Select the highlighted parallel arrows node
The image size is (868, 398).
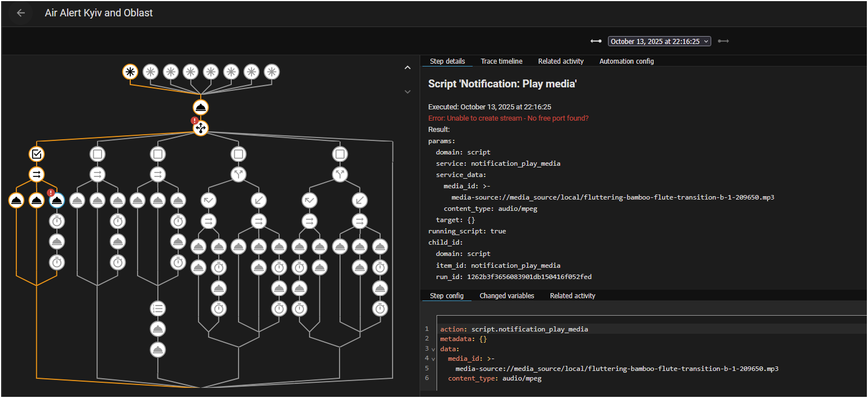pyautogui.click(x=37, y=174)
